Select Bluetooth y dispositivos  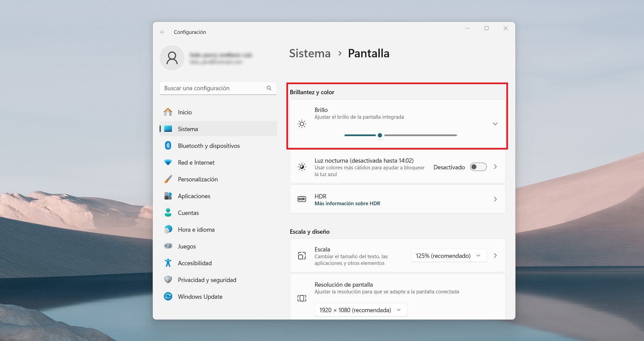click(x=218, y=146)
